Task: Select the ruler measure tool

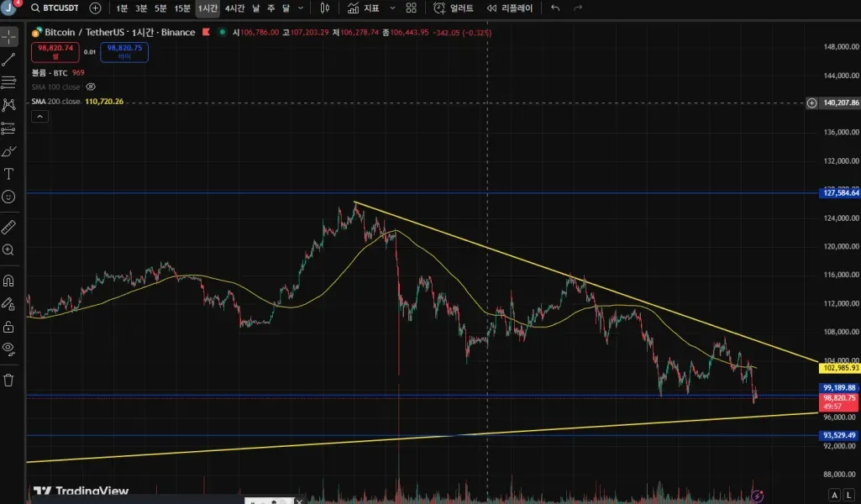Action: pyautogui.click(x=8, y=227)
